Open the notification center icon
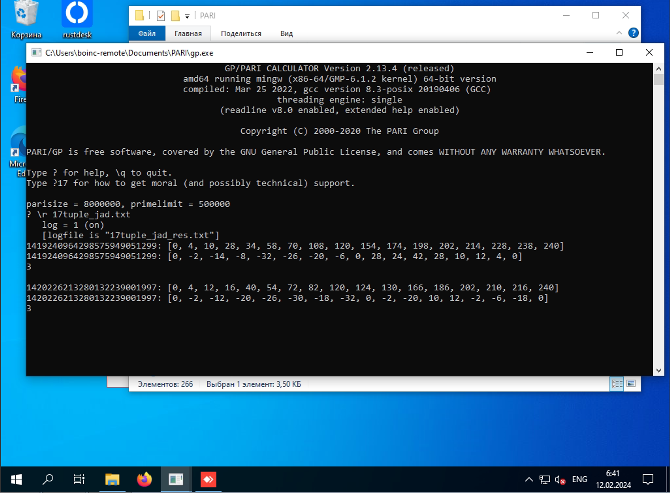This screenshot has height=493, width=670. [648, 479]
